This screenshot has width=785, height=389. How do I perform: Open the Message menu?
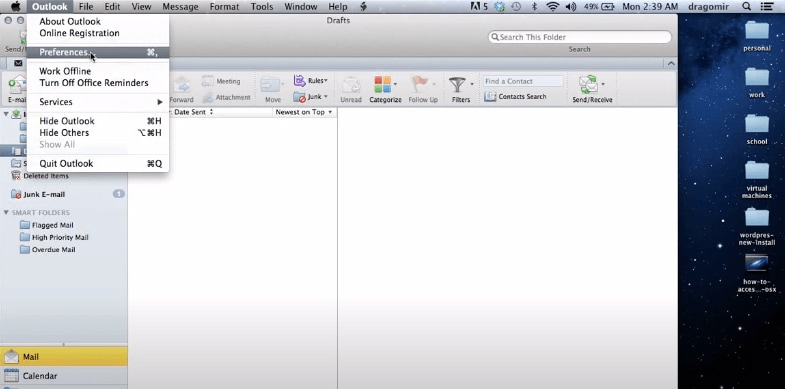[180, 7]
